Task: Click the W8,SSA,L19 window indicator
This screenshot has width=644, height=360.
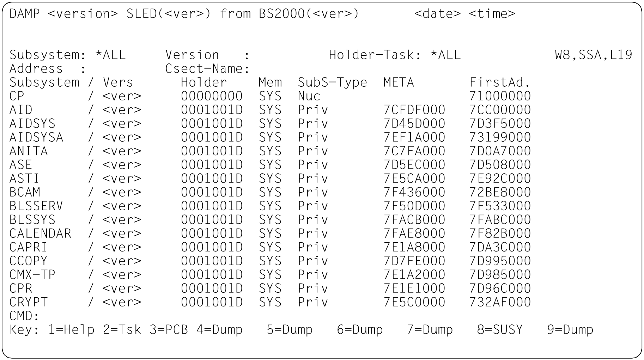Action: [593, 55]
